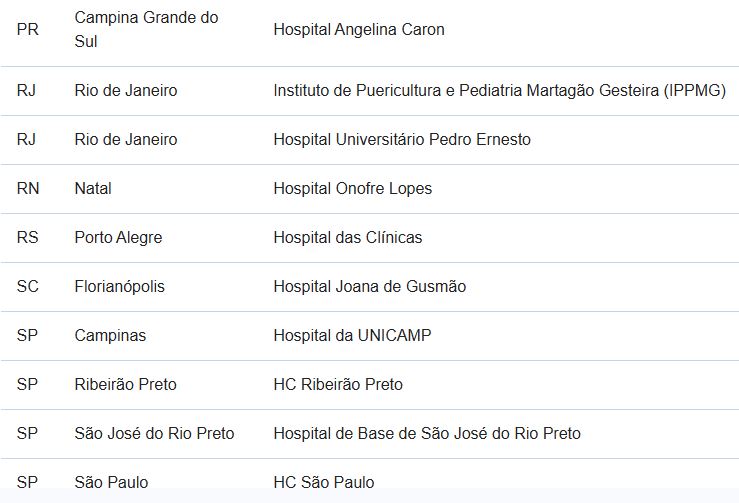Click the São José do Rio Preto city cell
739x503 pixels.
(x=154, y=433)
